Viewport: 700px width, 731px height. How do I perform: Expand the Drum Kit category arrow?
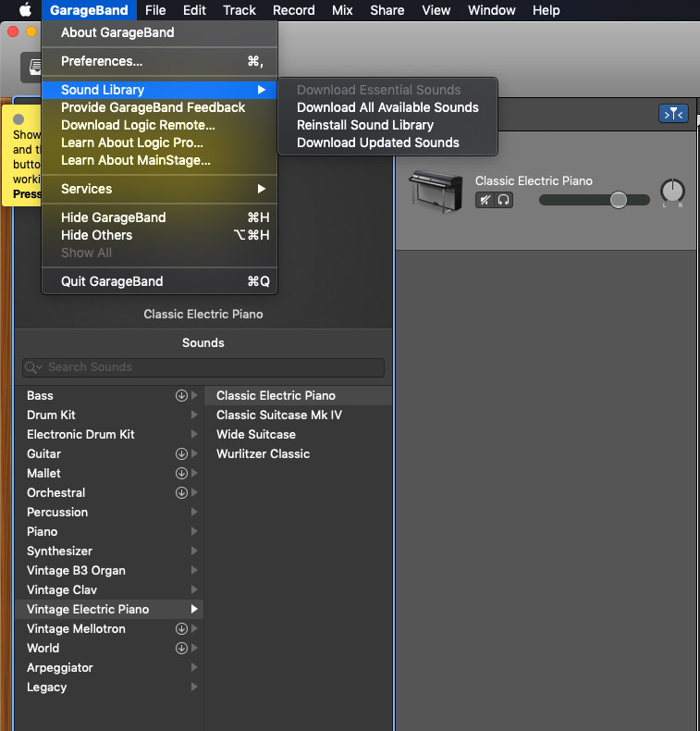[x=195, y=415]
